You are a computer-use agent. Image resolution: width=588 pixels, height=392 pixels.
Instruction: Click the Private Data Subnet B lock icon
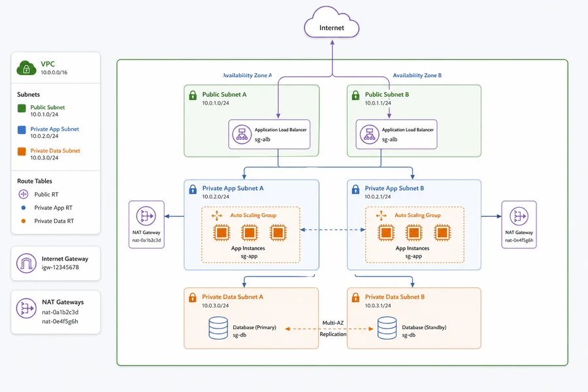[355, 297]
